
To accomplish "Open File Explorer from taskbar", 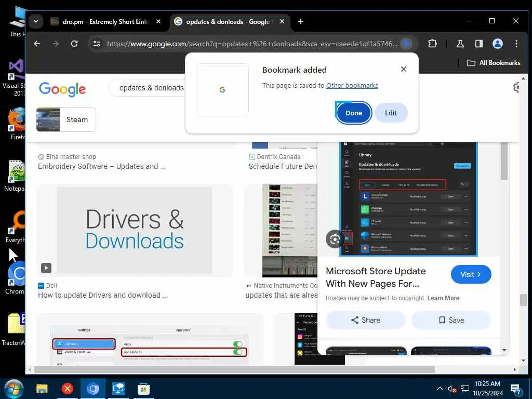I will (42, 389).
